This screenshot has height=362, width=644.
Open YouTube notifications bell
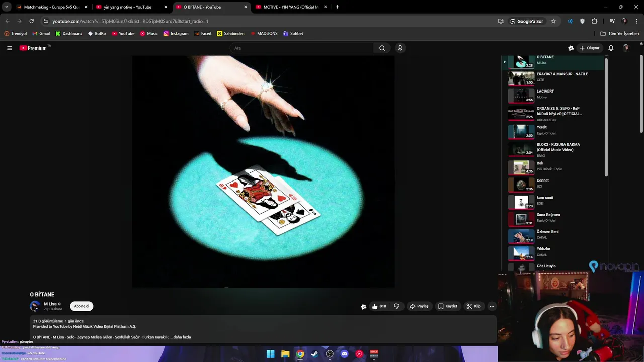611,48
